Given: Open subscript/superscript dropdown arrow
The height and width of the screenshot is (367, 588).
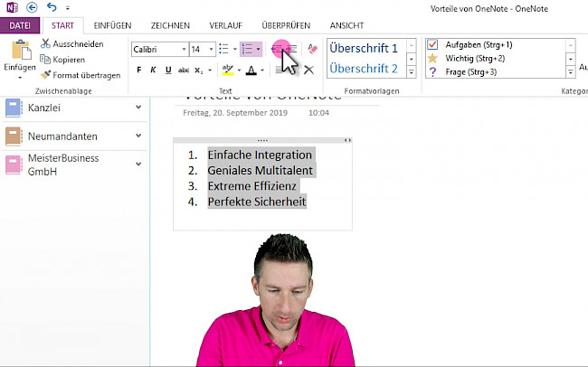Looking at the screenshot, I should click(x=210, y=70).
